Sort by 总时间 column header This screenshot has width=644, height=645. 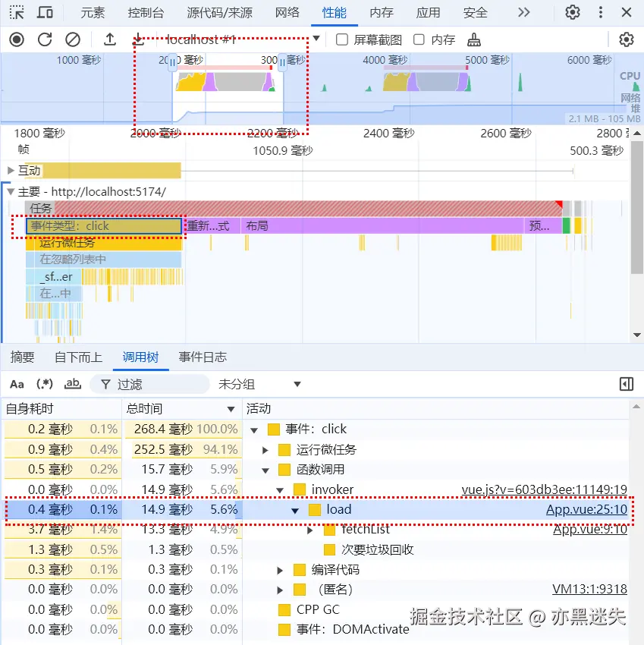pos(181,409)
